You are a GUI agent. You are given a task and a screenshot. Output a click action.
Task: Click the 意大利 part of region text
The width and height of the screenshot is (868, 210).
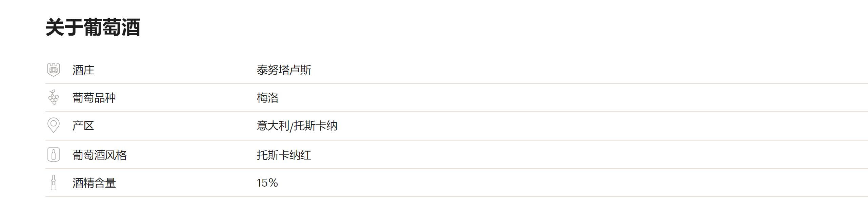[273, 126]
